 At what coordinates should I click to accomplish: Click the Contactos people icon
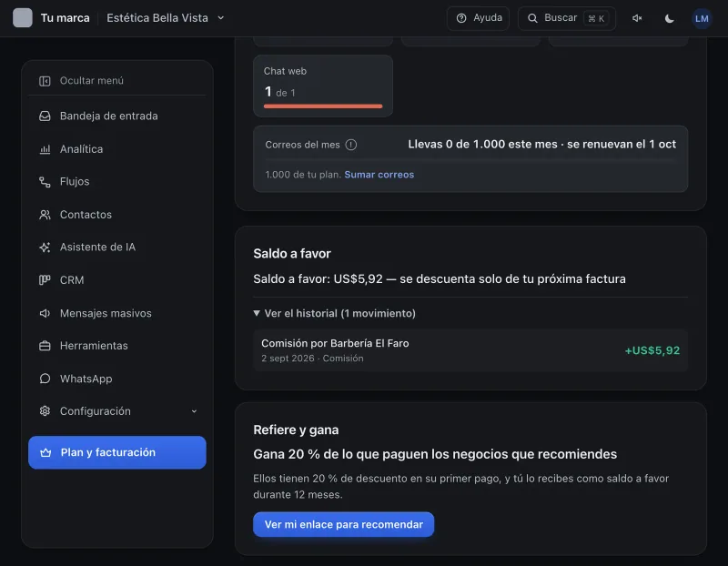click(x=45, y=215)
